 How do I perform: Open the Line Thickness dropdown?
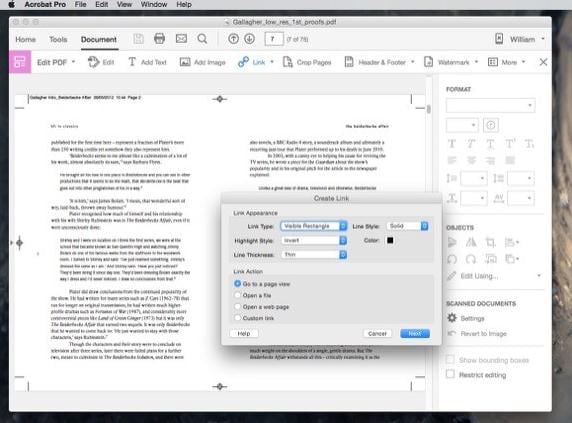314,255
